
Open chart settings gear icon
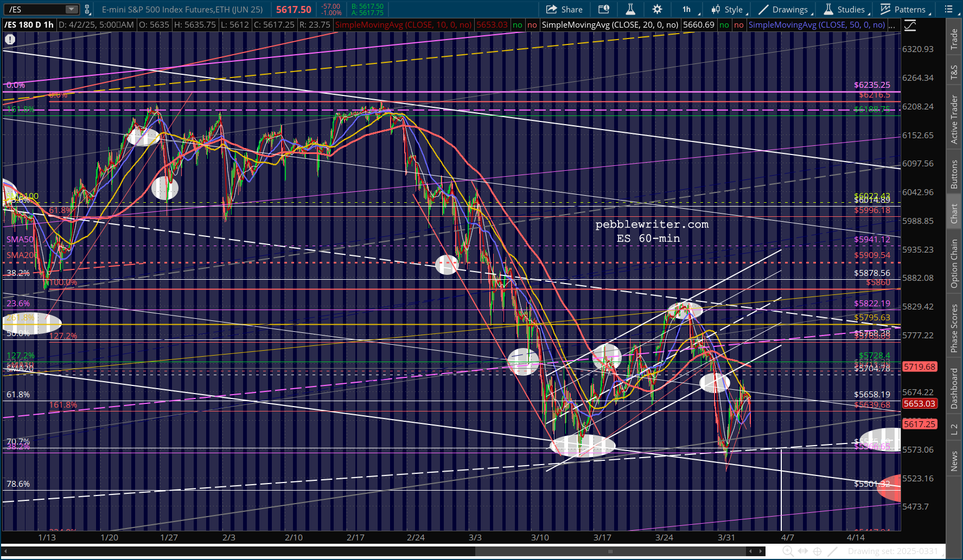coord(657,9)
